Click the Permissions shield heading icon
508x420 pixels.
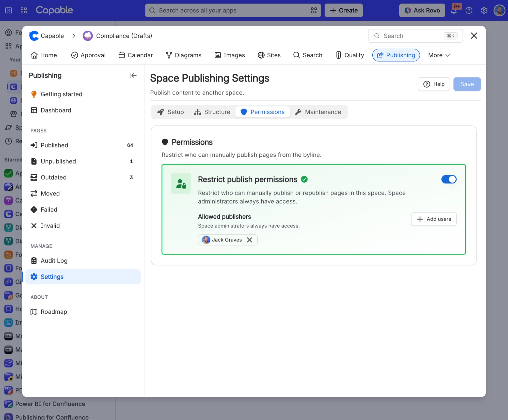(165, 142)
